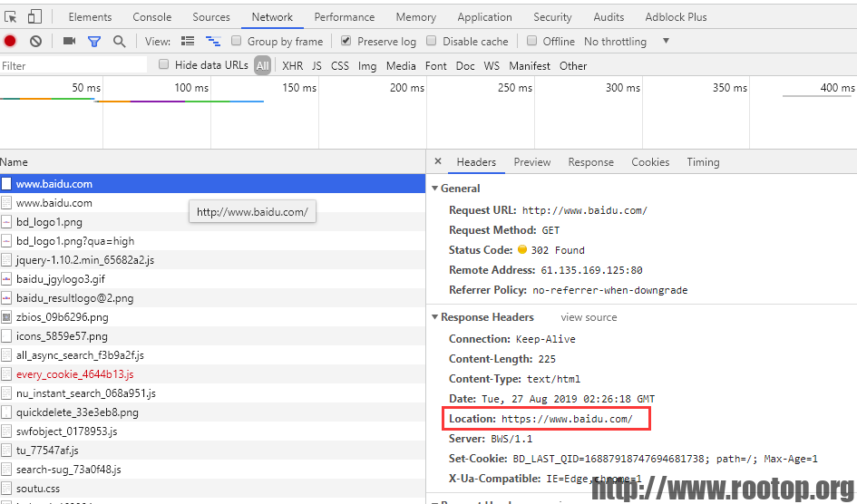Screen dimensions: 857x504
Task: Select the bd_logo1.png?qua=high request
Action: pyautogui.click(x=212, y=241)
